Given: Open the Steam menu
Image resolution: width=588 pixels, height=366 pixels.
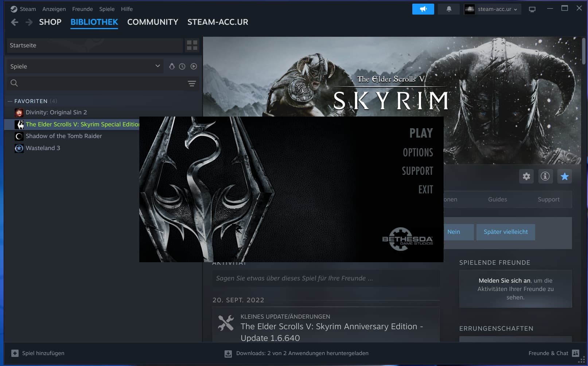Looking at the screenshot, I should tap(28, 9).
